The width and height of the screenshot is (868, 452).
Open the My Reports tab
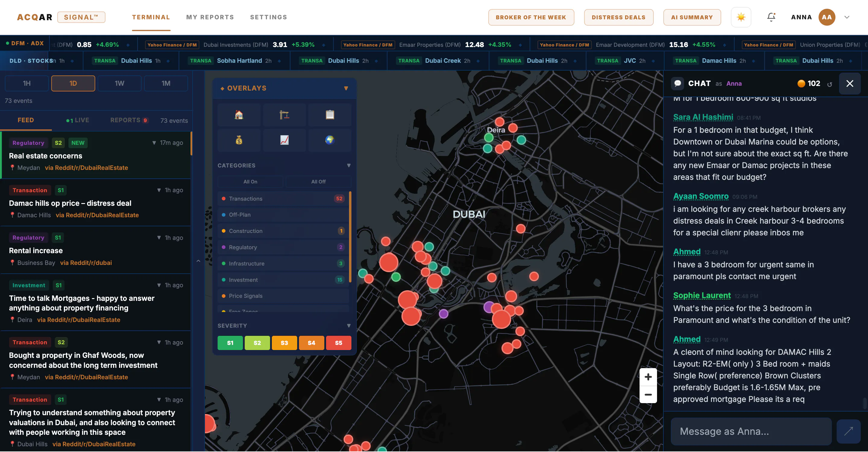(210, 17)
